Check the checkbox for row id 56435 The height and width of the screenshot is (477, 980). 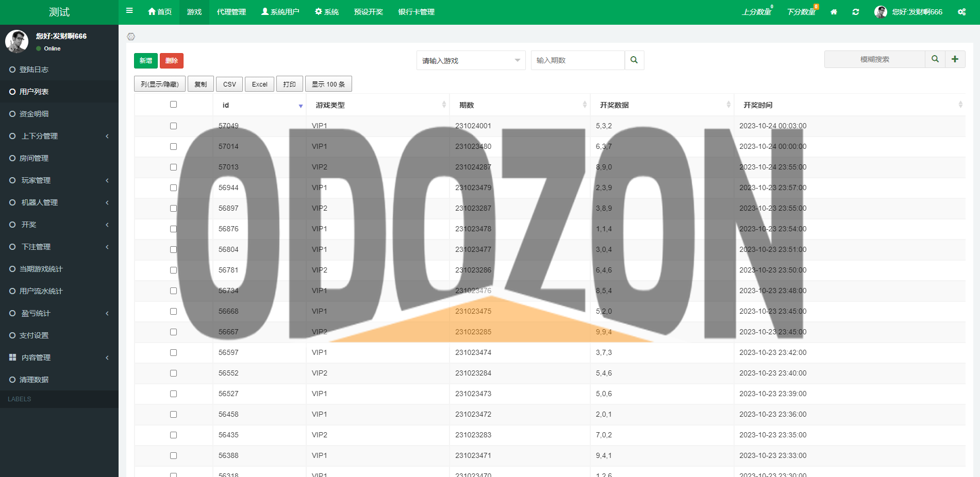click(173, 435)
